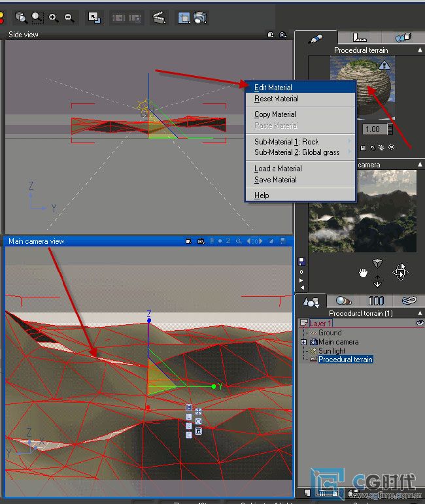Expand the Main camera tree node
Viewport: 425px width, 504px height.
click(303, 342)
